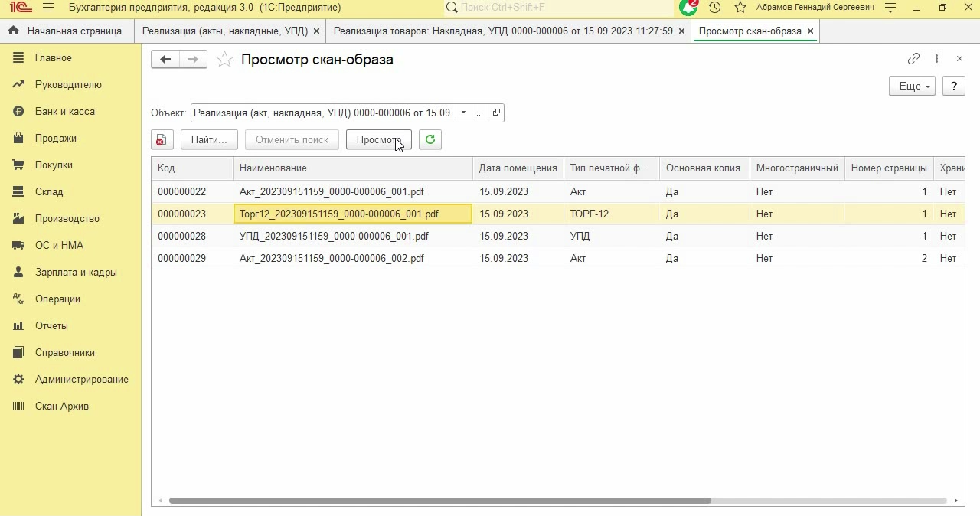
Task: Open the Еще dropdown menu
Action: click(912, 86)
